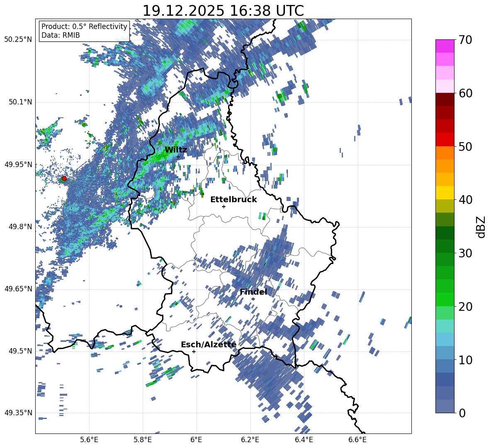
Task: Click the magenta top colorbar segment
Action: point(445,46)
